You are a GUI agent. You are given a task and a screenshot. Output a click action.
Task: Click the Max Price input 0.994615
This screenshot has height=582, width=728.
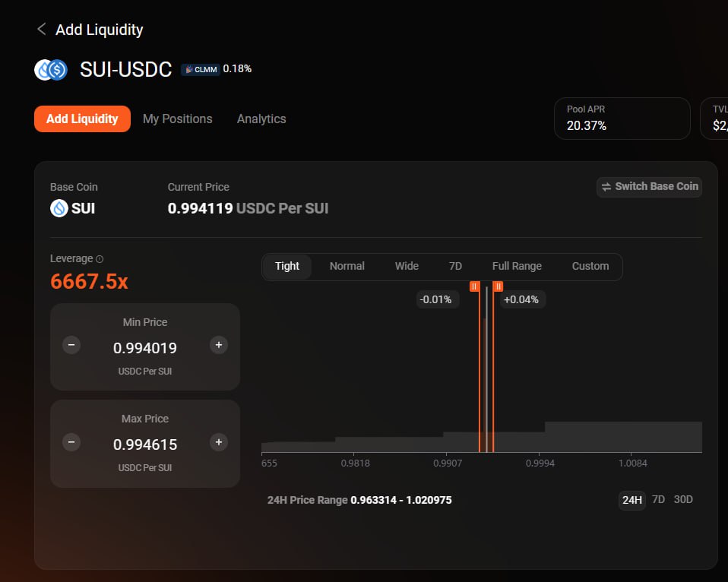point(145,444)
